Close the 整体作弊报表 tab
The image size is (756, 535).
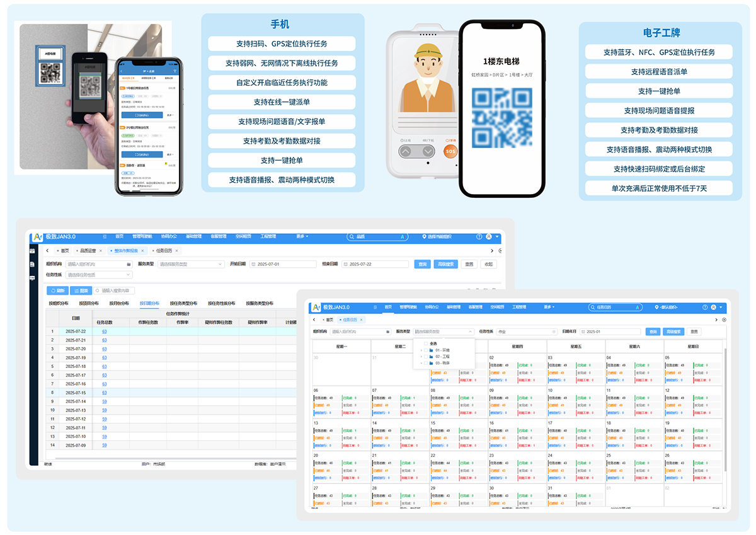click(x=142, y=251)
